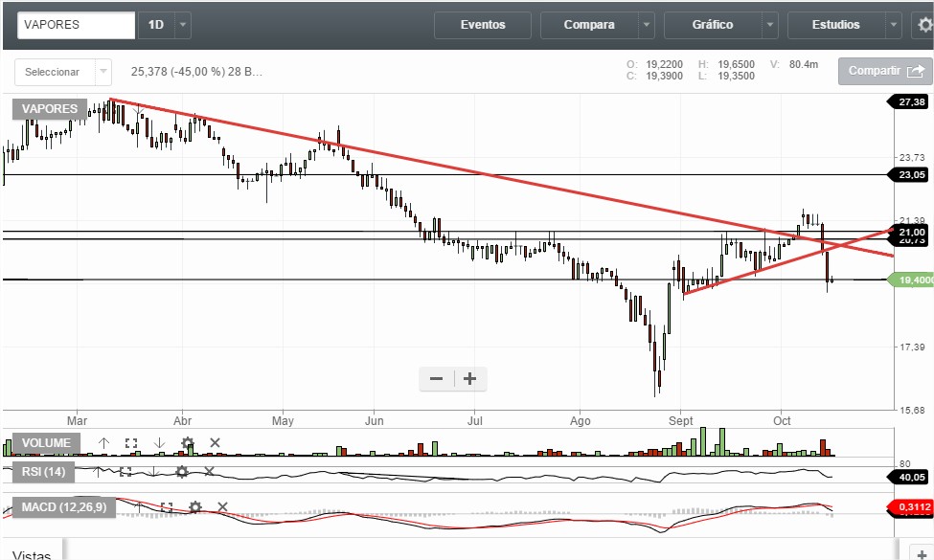This screenshot has width=934, height=560.
Task: Select the VOLUME panel label
Action: [46, 443]
